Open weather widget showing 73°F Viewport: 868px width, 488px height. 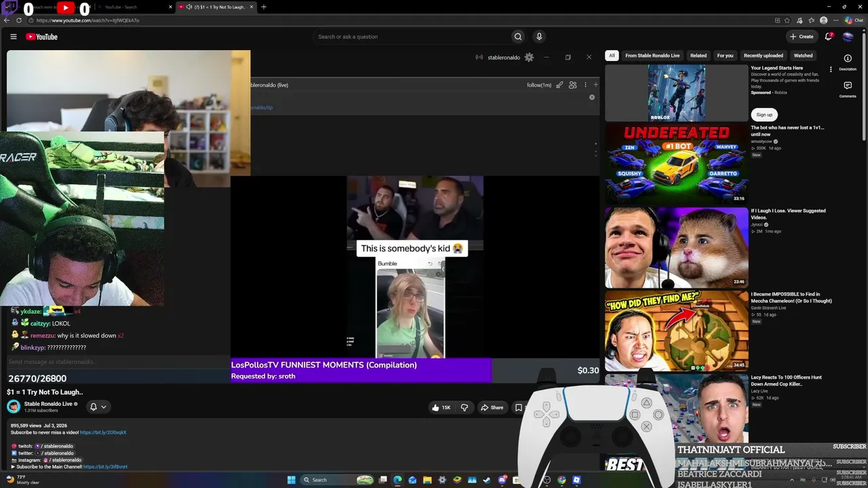[22, 480]
